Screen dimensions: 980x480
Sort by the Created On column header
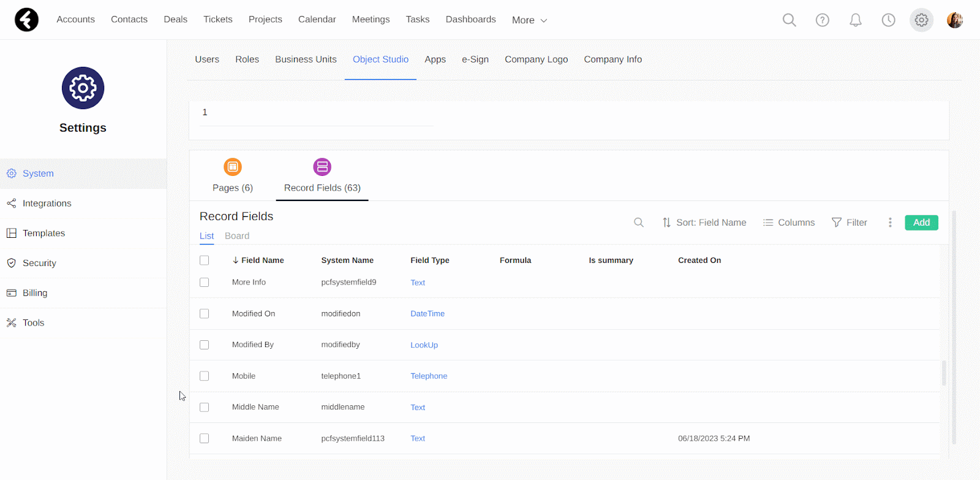(x=699, y=261)
